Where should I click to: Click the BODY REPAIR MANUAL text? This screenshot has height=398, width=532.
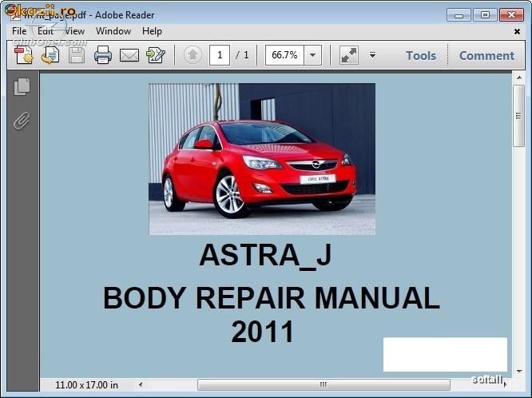(272, 298)
